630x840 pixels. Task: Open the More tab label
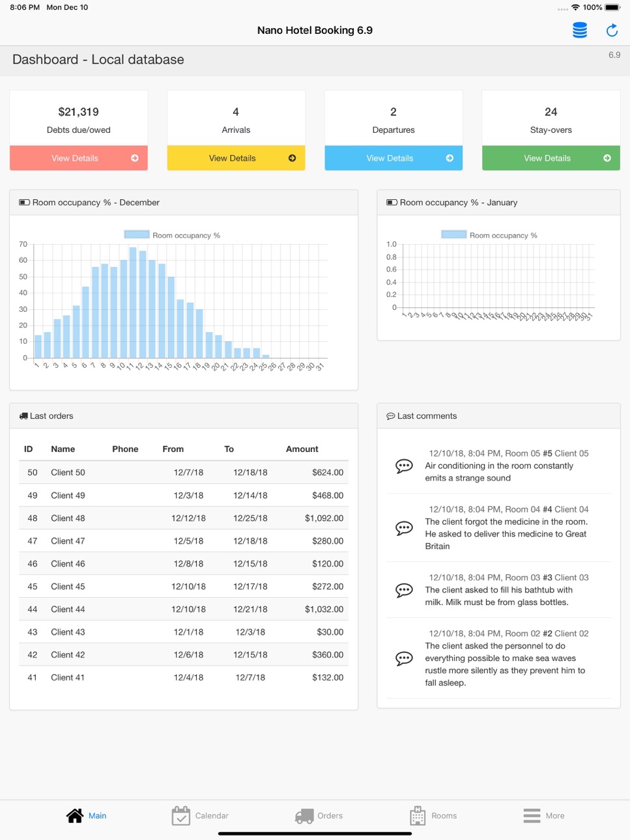click(x=555, y=816)
